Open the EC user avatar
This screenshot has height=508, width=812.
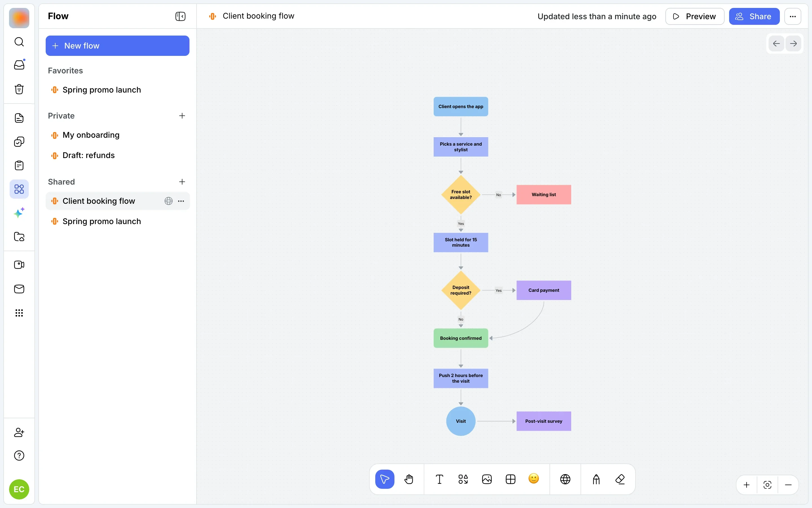point(19,489)
